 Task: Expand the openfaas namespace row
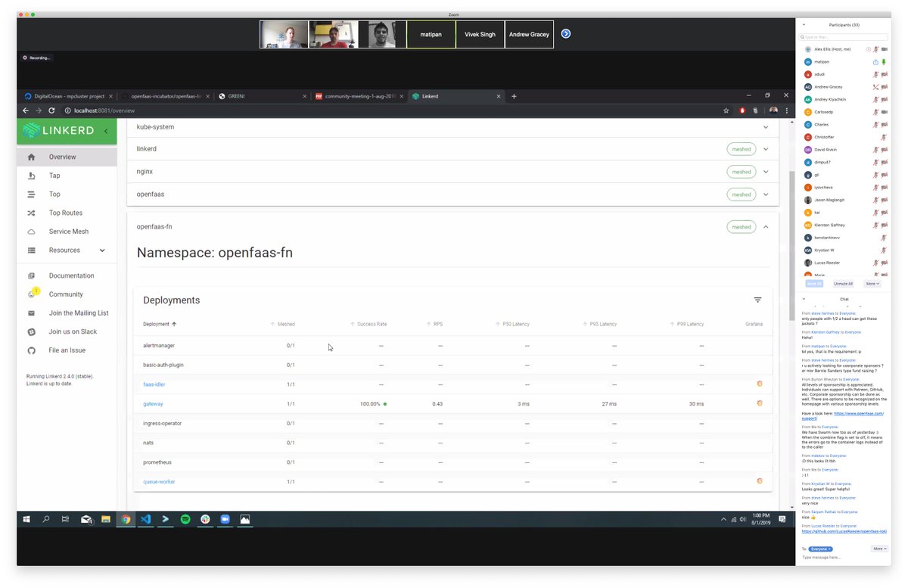[766, 194]
